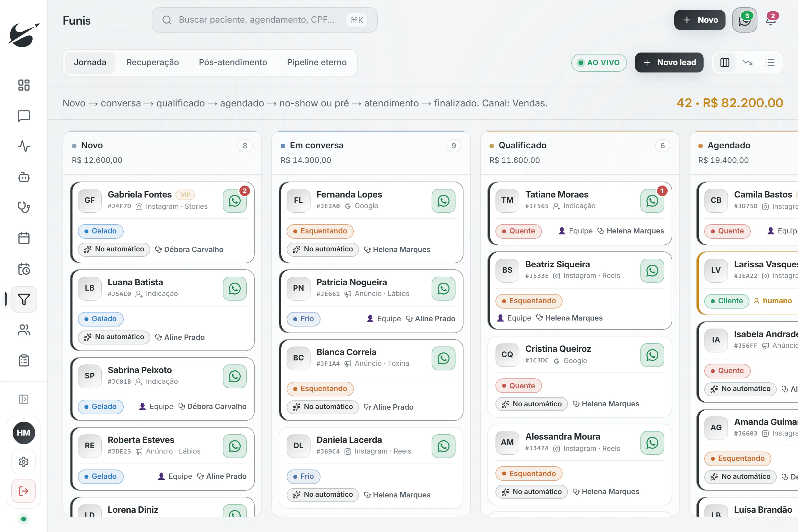The width and height of the screenshot is (798, 532).
Task: Click Esquentando tag on Fernanda Lopes
Action: [x=320, y=231]
